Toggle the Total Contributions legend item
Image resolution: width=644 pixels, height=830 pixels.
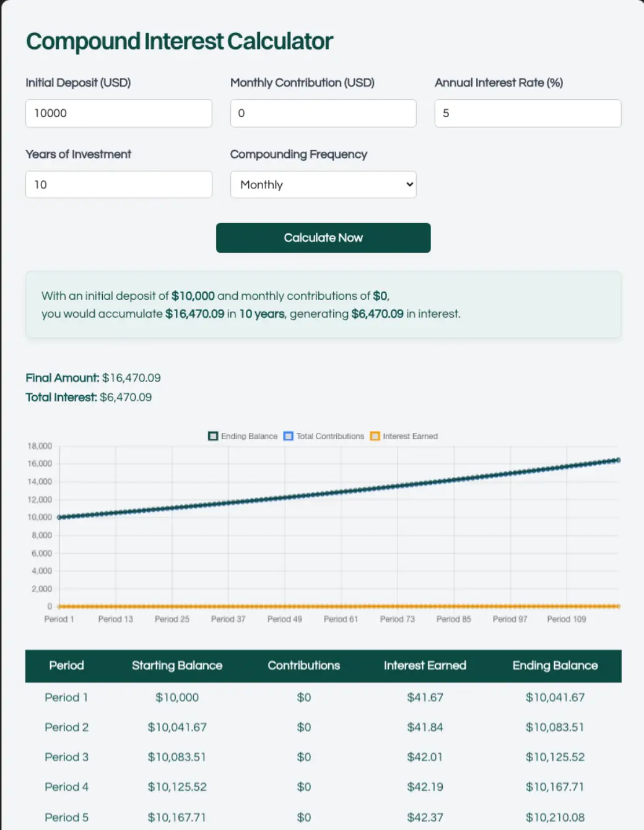324,436
